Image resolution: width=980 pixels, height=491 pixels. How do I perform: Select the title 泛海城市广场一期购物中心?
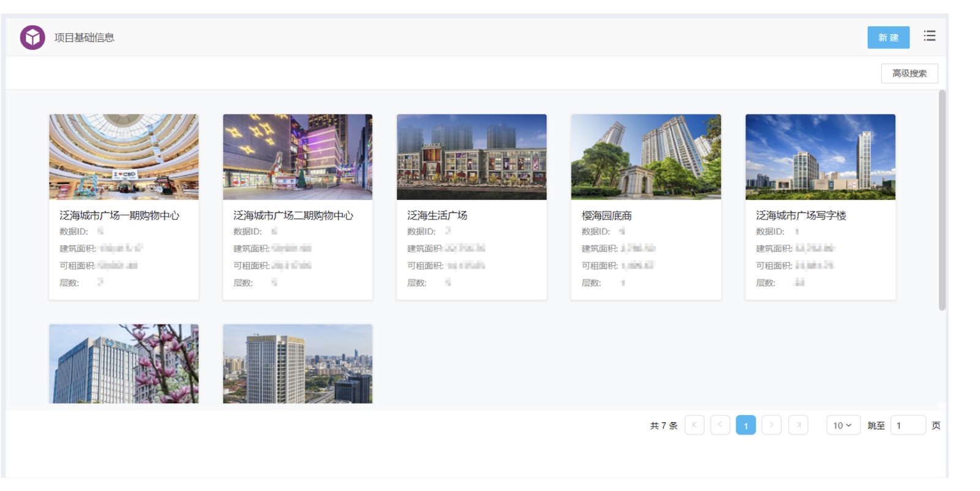119,216
